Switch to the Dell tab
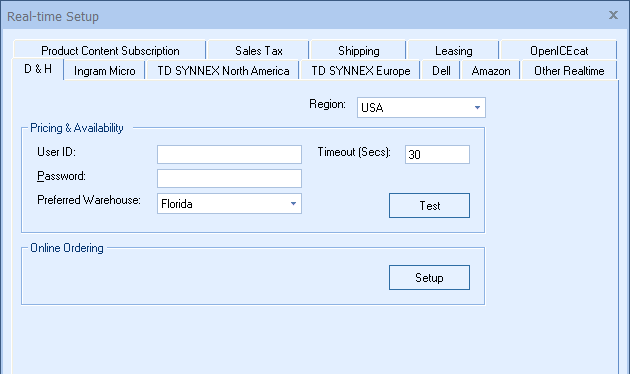 441,71
